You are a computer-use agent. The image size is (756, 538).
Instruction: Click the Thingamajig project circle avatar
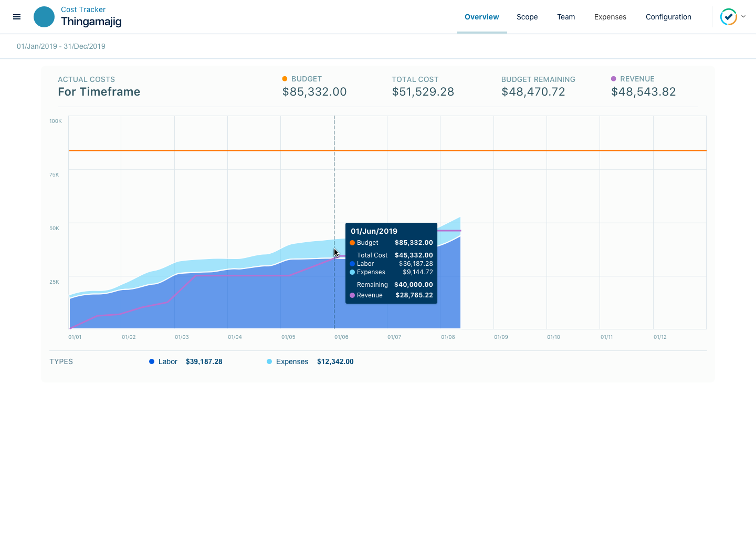coord(44,17)
